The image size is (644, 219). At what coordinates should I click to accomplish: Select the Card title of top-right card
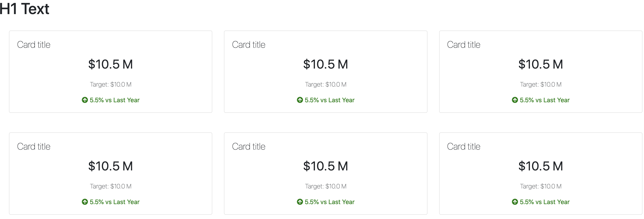[464, 45]
